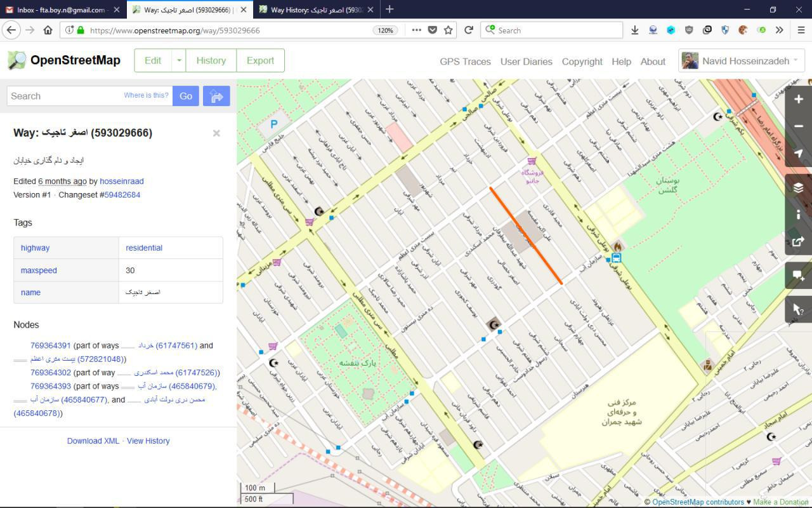Open the Firefox hamburger menu
Screen dimensions: 812x508
[x=801, y=30]
